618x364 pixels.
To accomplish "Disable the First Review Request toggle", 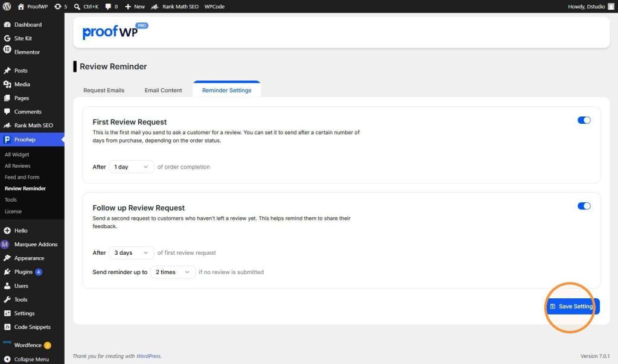I will click(x=584, y=120).
